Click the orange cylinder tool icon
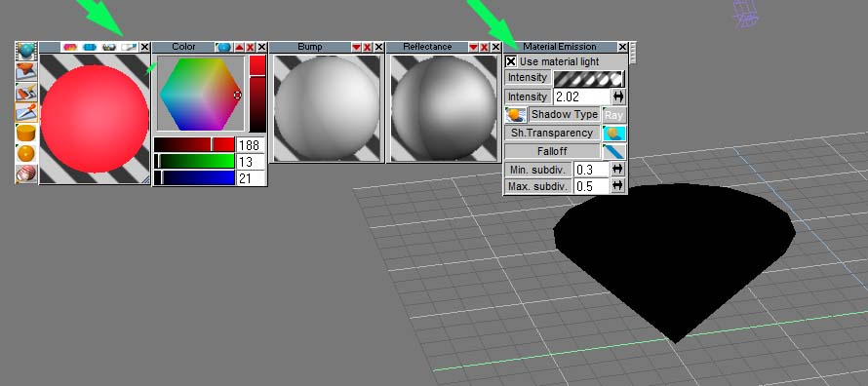This screenshot has height=386, width=868. click(x=26, y=133)
